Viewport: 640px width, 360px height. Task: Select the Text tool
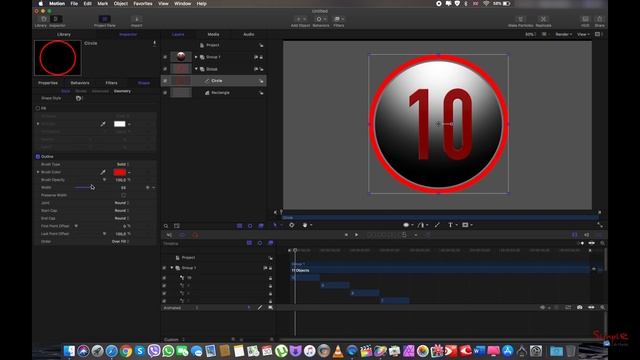tap(450, 225)
